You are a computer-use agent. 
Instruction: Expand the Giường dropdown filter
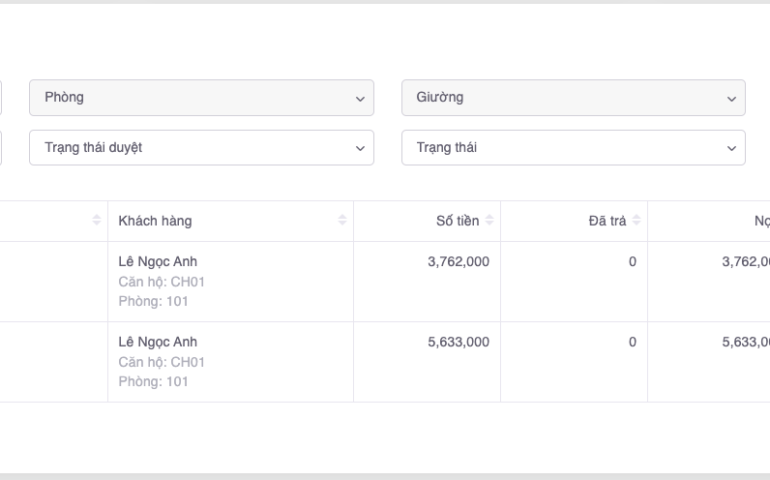tap(573, 98)
